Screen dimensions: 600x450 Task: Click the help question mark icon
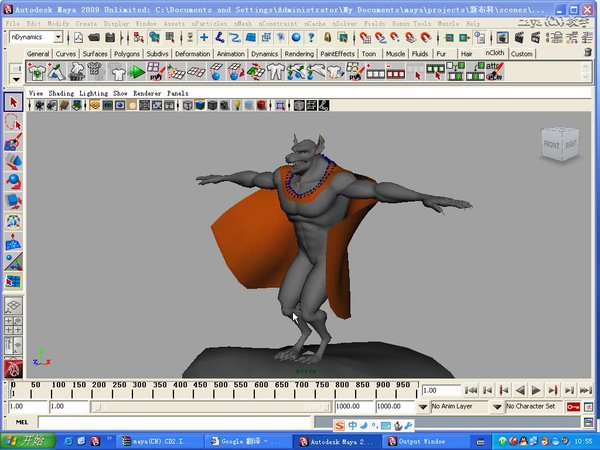coord(311,38)
